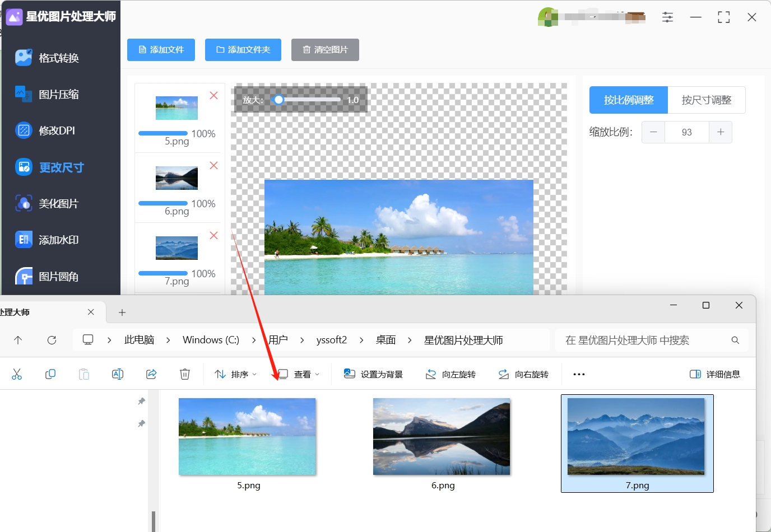Open 修改DPI in sidebar
Viewport: 771px width, 532px height.
[x=45, y=130]
